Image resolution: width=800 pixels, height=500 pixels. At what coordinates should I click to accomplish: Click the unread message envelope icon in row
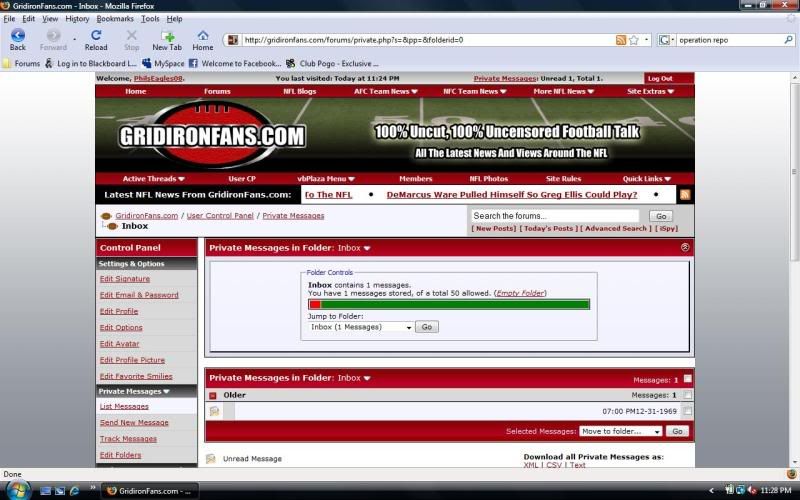214,411
